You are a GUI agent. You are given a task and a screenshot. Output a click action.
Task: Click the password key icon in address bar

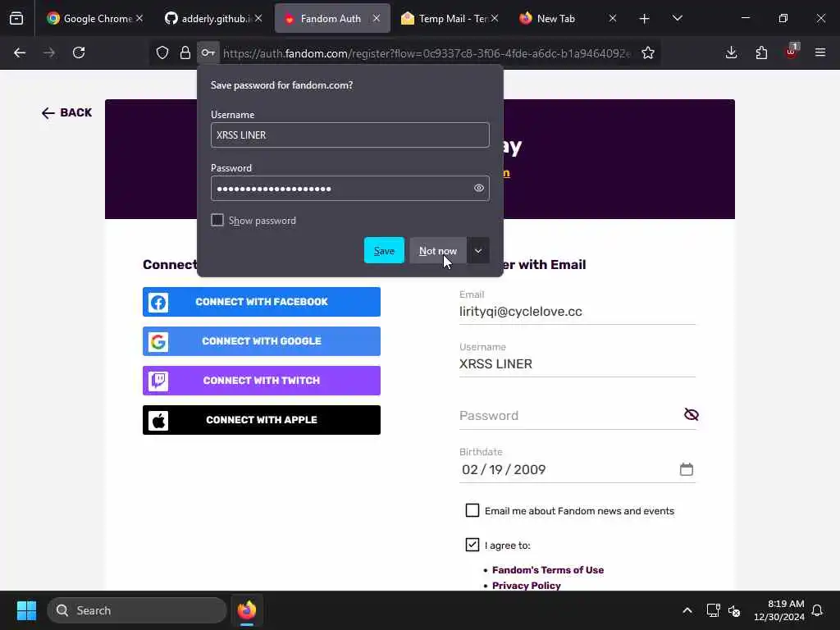pyautogui.click(x=208, y=52)
